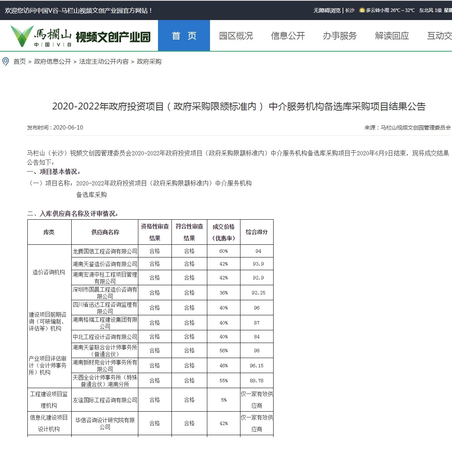This screenshot has width=452, height=476.
Task: Open the 首页 navigation tab
Action: tap(184, 36)
